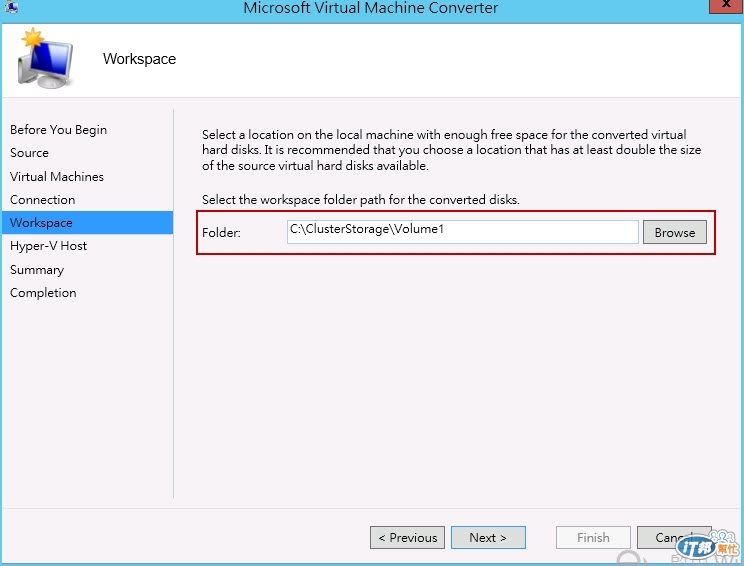Cancel the conversion wizard
744x566 pixels.
pyautogui.click(x=674, y=538)
